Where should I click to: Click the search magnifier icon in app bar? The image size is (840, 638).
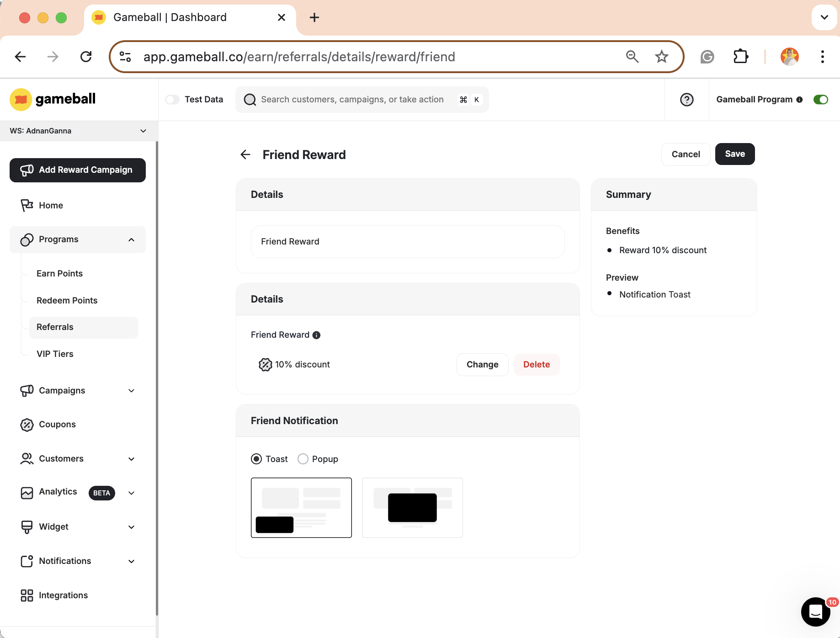[250, 100]
